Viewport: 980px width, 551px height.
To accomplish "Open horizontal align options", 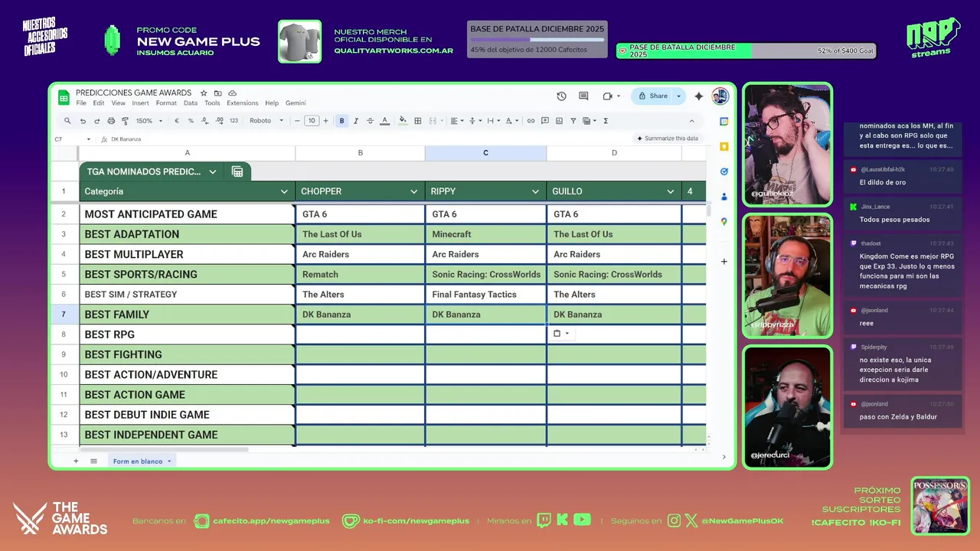I will (x=456, y=121).
